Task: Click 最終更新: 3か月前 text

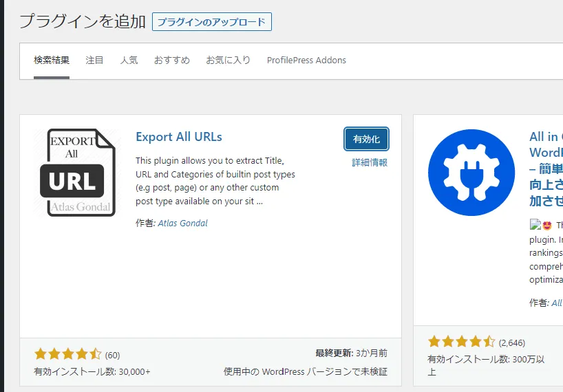Action: [x=352, y=353]
